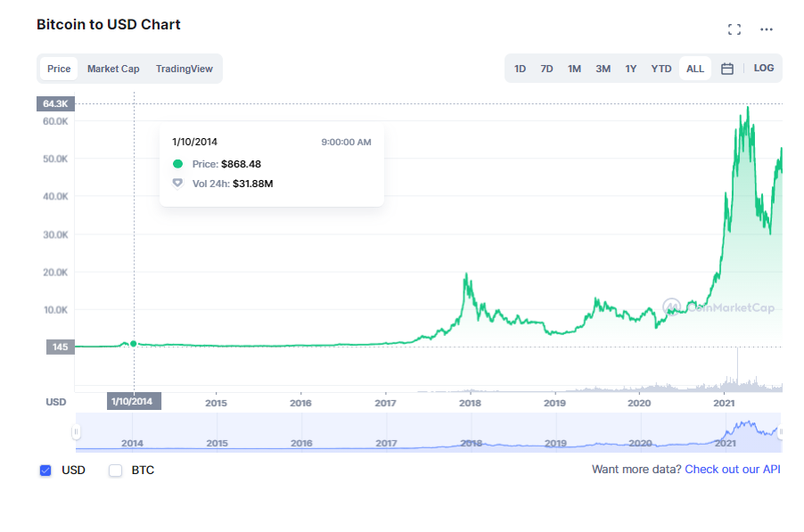Click the green data point on chart line
Image resolution: width=804 pixels, height=532 pixels.
(134, 344)
